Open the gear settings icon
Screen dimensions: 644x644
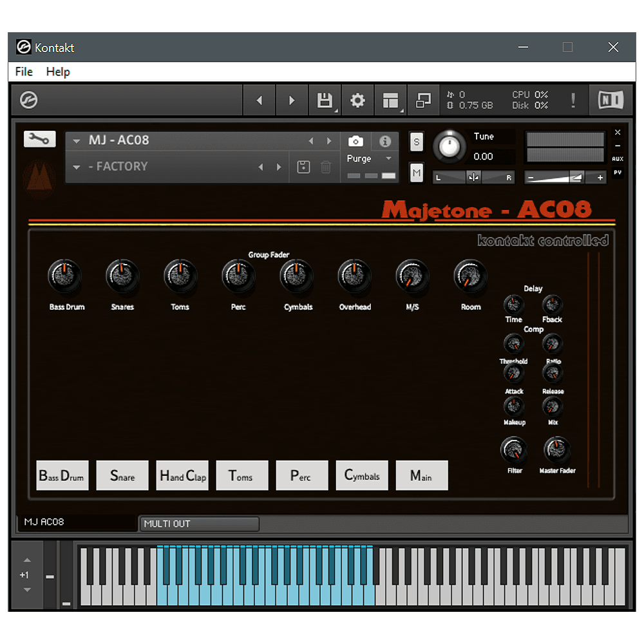pyautogui.click(x=357, y=100)
